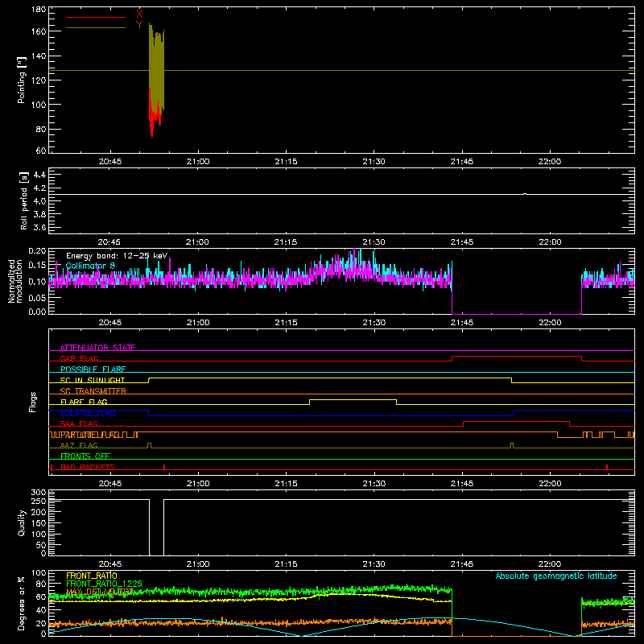Click the PARTICLE_FLAG label
This screenshot has height=644, width=644.
pyautogui.click(x=90, y=435)
